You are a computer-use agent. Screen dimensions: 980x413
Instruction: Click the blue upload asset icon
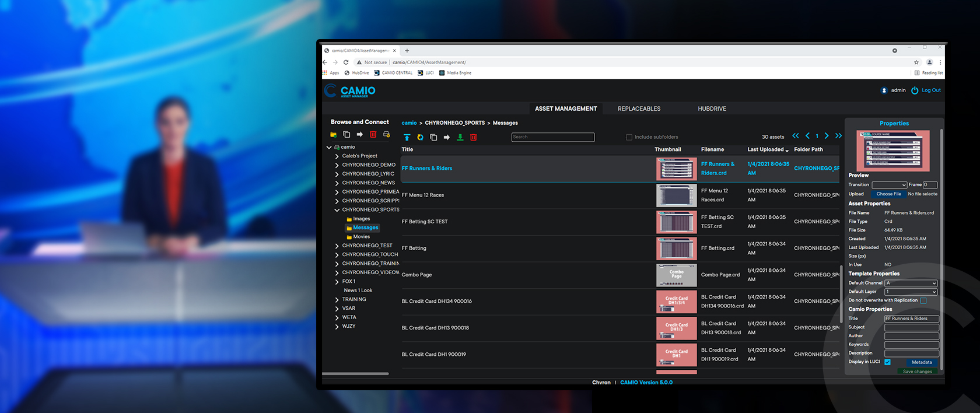(x=407, y=138)
